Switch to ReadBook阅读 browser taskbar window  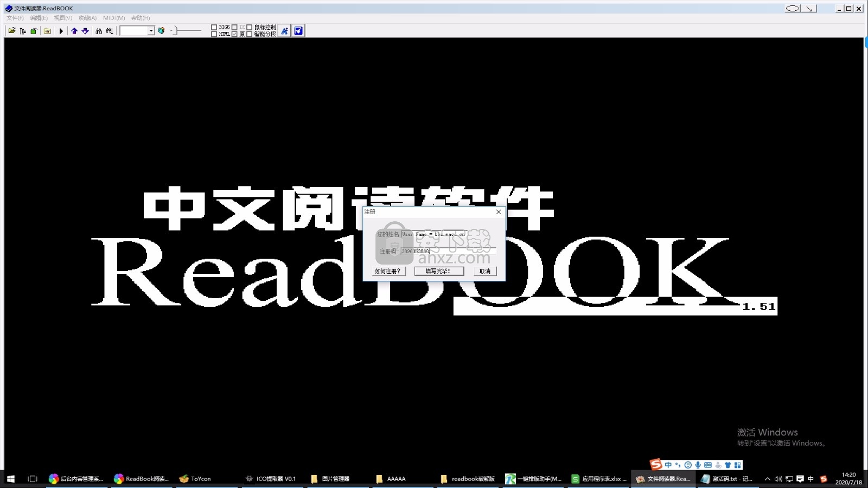[142, 479]
